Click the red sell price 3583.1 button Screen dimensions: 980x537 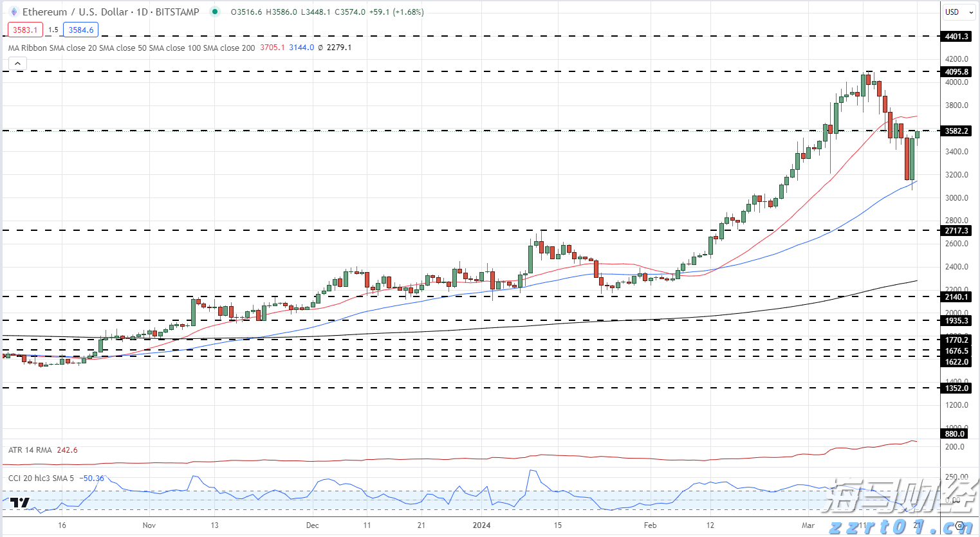point(25,30)
